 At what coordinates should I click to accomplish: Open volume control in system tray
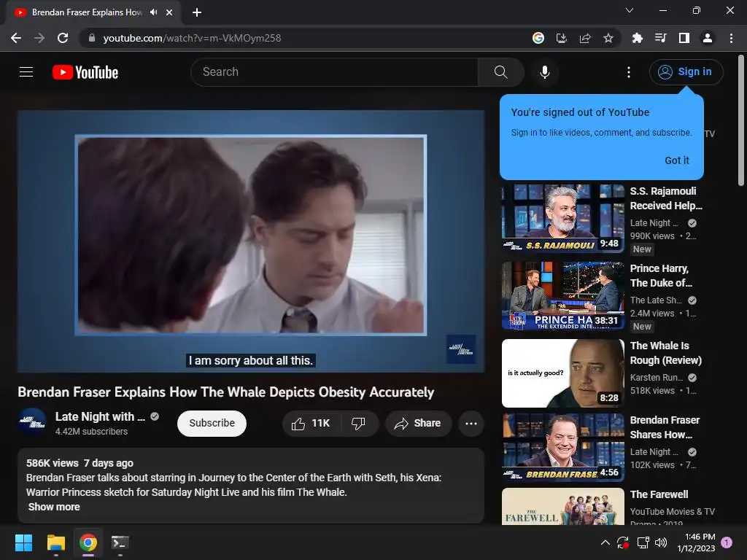coord(661,542)
